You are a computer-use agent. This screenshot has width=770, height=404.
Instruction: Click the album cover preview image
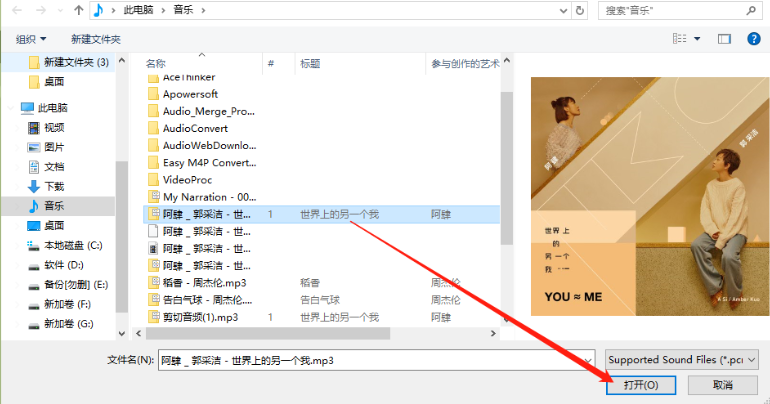[650, 196]
